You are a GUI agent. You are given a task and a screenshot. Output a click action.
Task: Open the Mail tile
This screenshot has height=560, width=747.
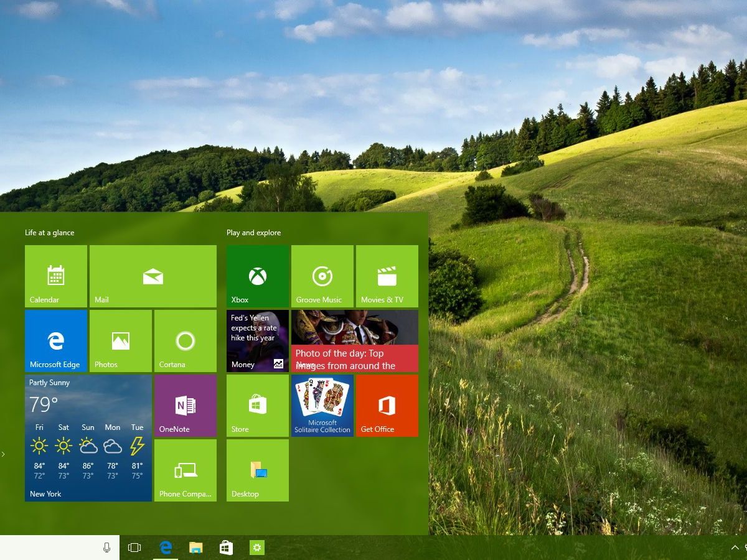click(153, 276)
